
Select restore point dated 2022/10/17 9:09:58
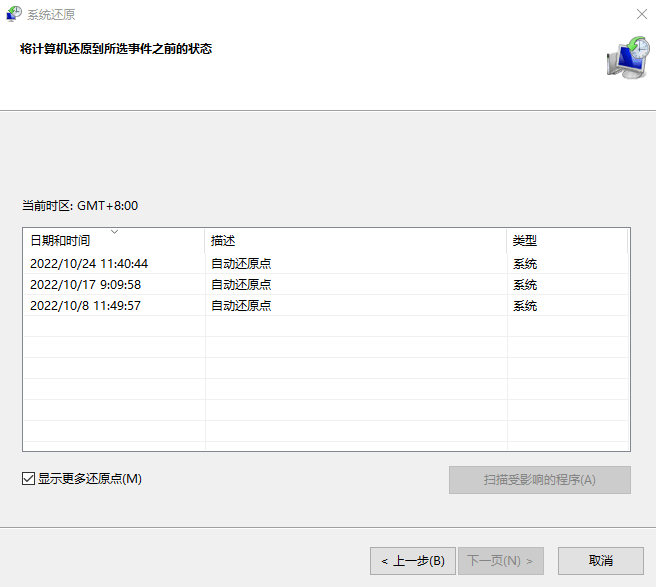point(85,285)
